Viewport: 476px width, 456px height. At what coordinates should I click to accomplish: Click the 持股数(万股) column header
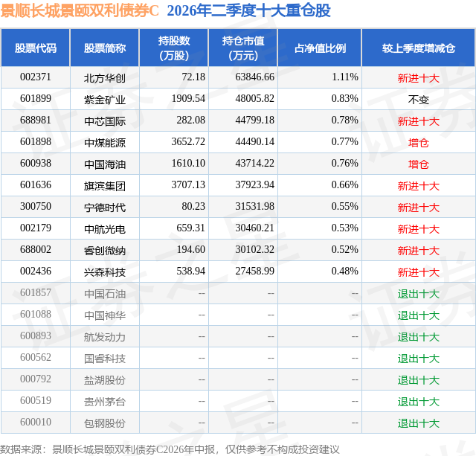(174, 48)
